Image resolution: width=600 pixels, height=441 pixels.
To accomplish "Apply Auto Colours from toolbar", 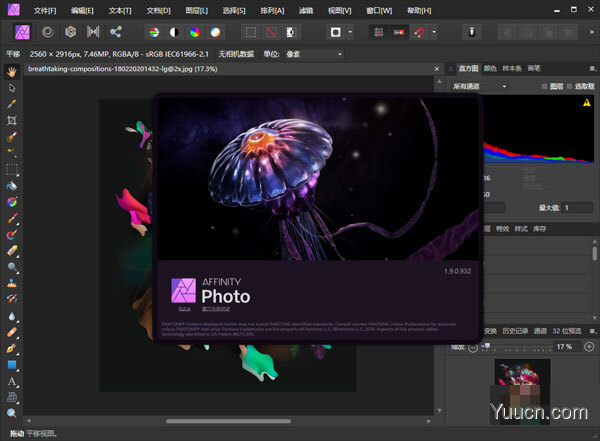I will (x=195, y=33).
